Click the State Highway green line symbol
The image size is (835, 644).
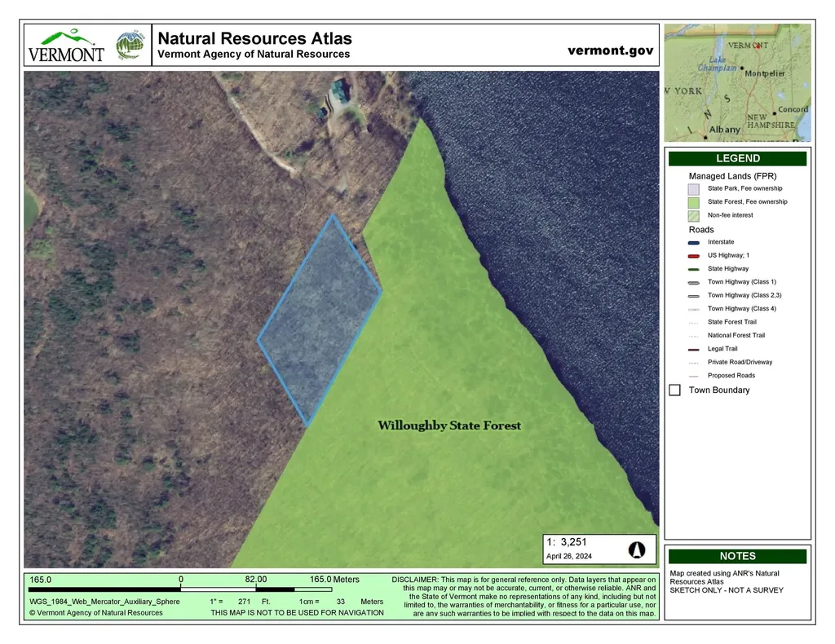[x=693, y=269]
